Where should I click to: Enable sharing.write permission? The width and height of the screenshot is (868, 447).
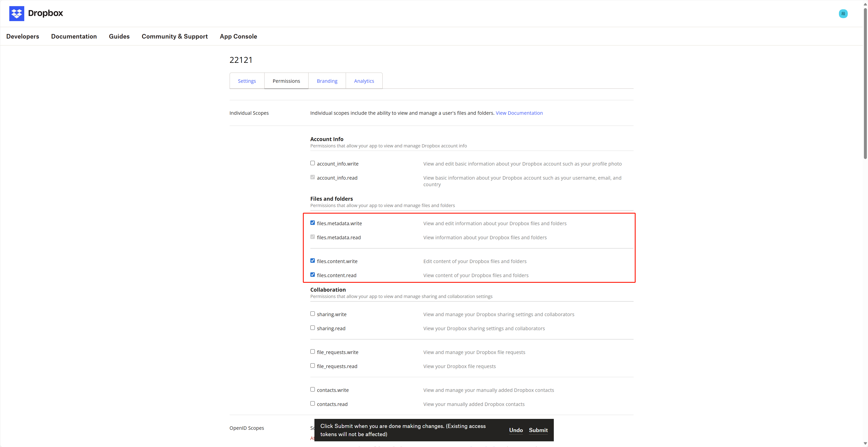point(312,314)
